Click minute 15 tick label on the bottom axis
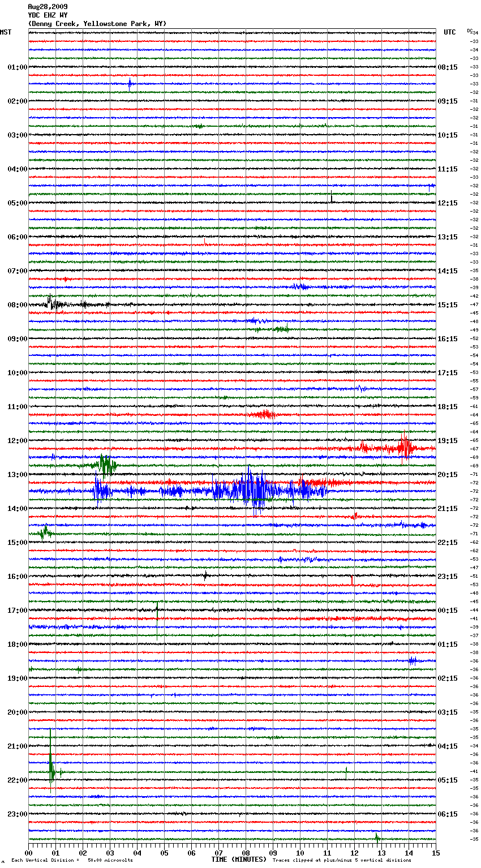This screenshot has width=481, height=868. pyautogui.click(x=436, y=853)
